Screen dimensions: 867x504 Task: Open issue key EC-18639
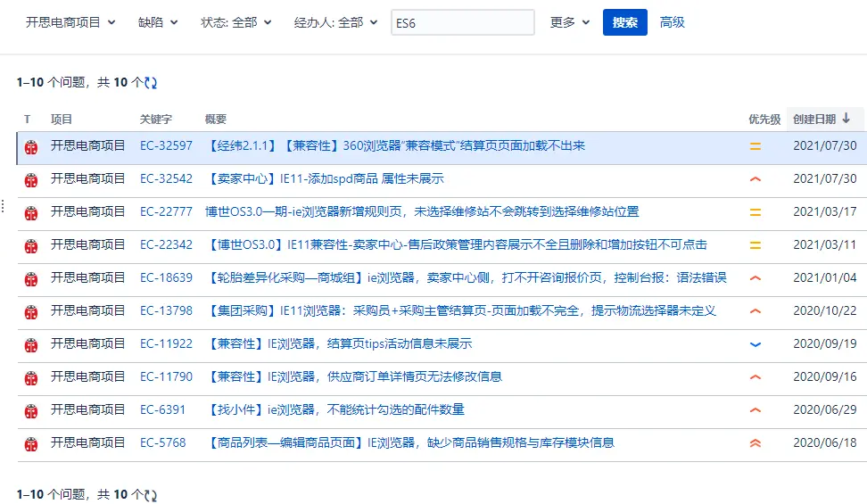166,277
